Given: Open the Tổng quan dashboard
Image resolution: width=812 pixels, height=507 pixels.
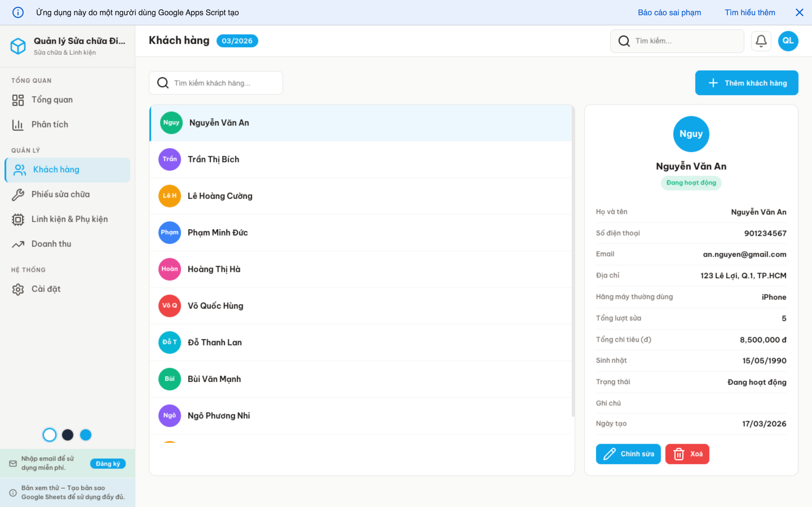Looking at the screenshot, I should coord(52,99).
